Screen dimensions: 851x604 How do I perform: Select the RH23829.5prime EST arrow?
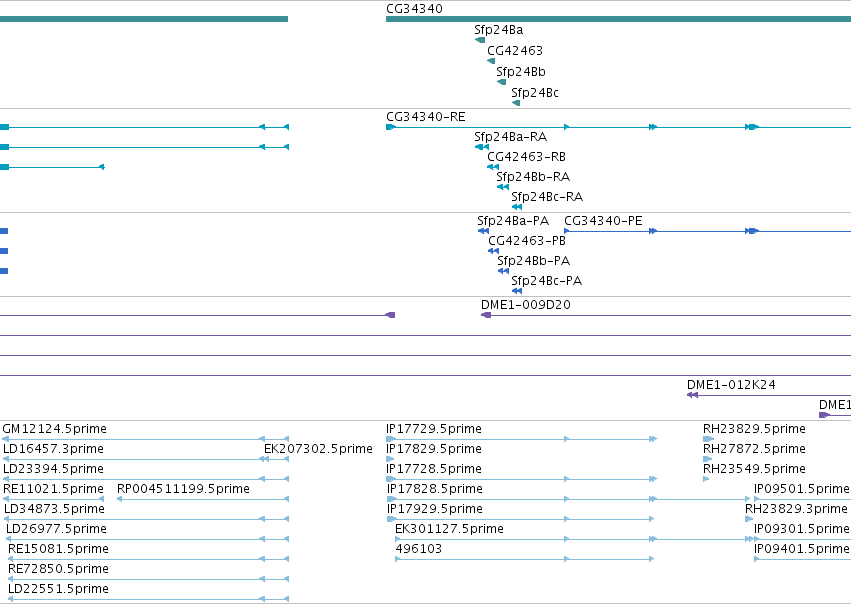pos(708,439)
